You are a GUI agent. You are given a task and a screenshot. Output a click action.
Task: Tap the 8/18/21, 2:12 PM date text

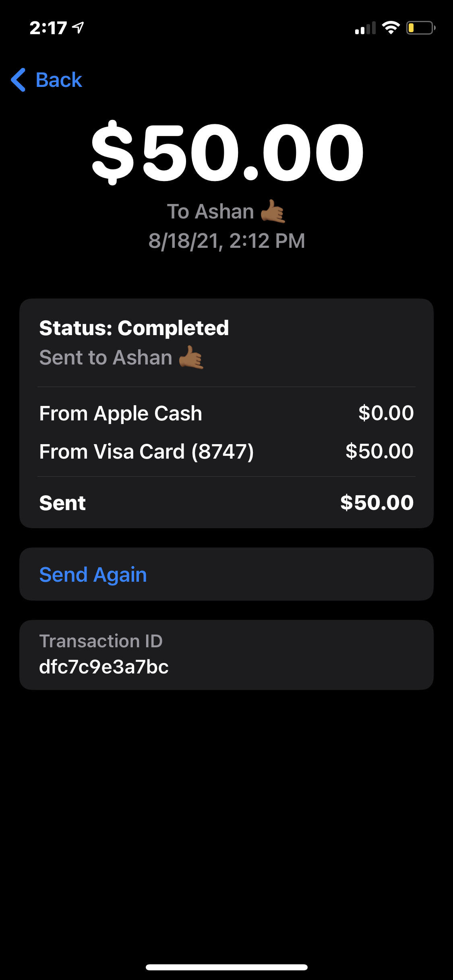227,241
